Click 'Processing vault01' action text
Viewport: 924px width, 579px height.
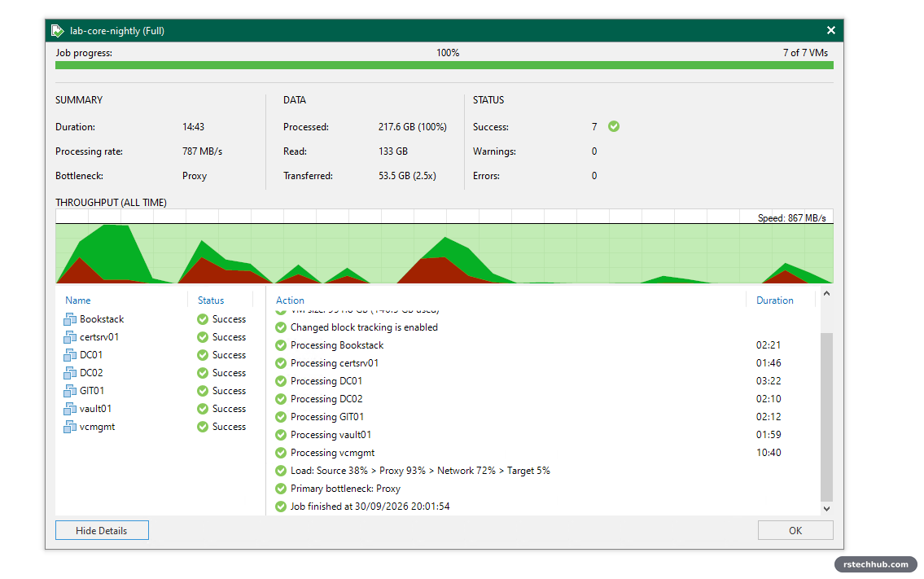[x=331, y=435]
